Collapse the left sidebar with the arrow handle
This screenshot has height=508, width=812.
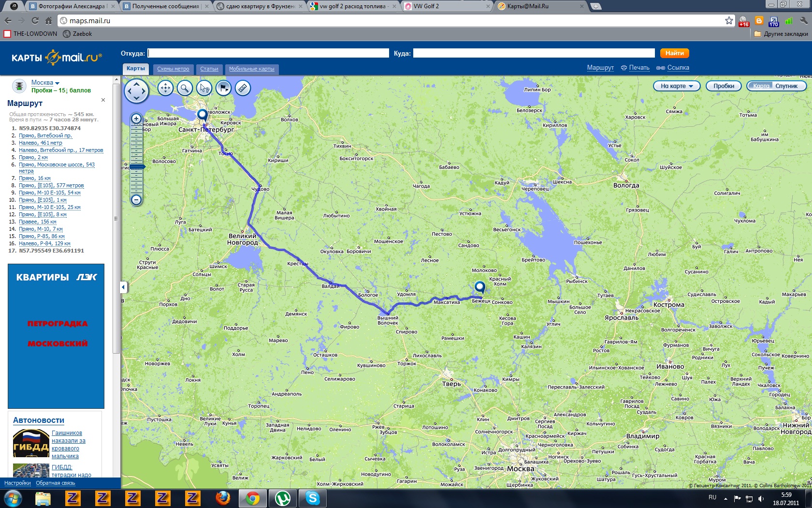(x=123, y=287)
